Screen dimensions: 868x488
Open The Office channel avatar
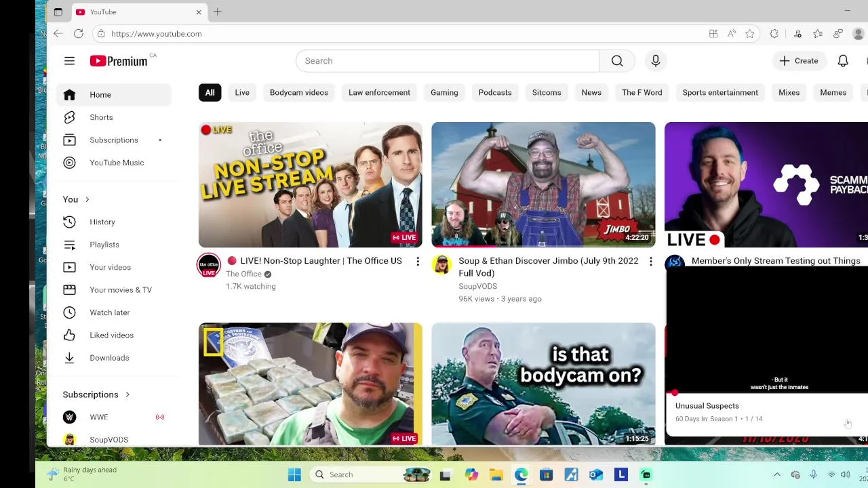point(209,265)
